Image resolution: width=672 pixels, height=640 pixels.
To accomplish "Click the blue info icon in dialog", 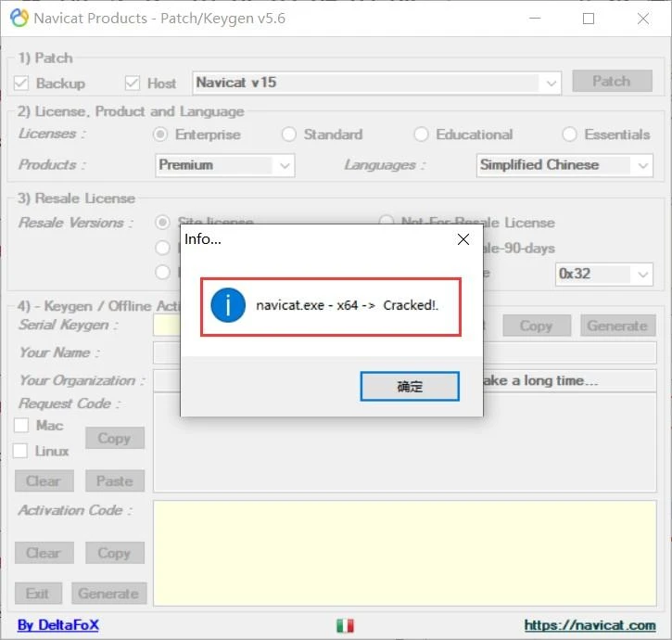I will coord(228,305).
